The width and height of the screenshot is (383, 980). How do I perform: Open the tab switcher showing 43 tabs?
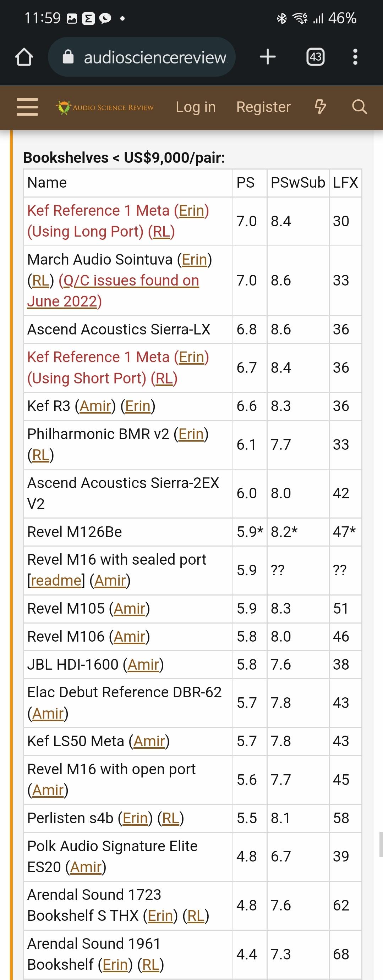pos(315,57)
